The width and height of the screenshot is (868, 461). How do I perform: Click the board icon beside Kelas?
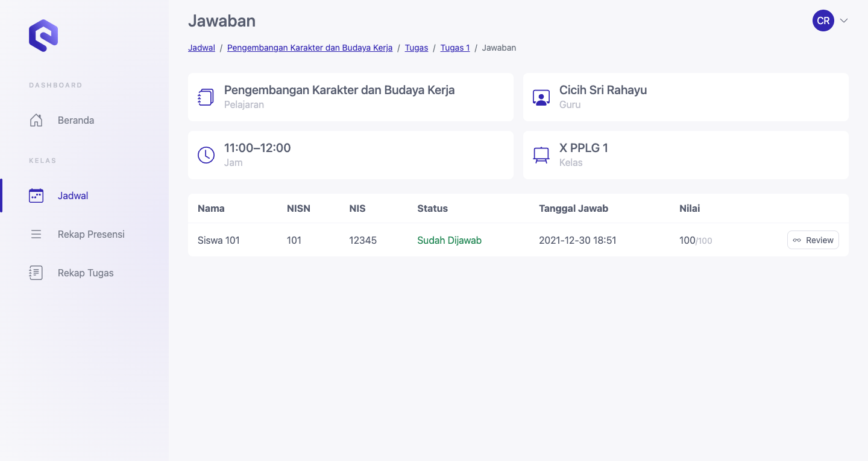pos(541,155)
